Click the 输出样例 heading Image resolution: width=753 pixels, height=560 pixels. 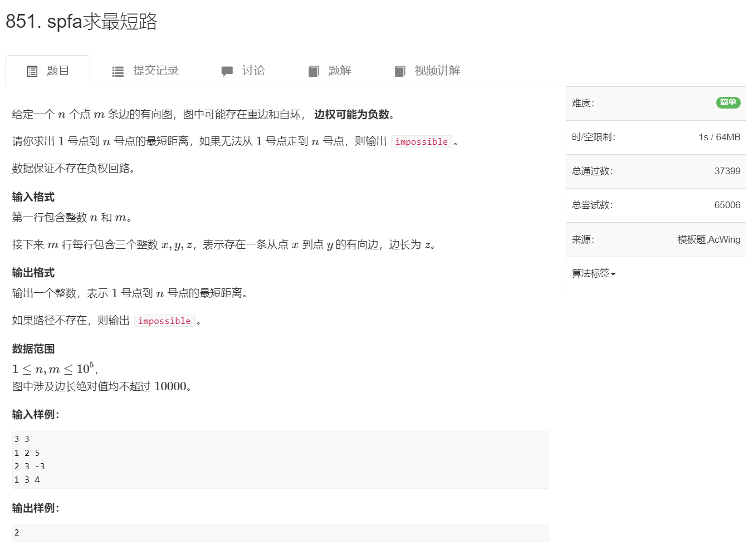point(36,508)
